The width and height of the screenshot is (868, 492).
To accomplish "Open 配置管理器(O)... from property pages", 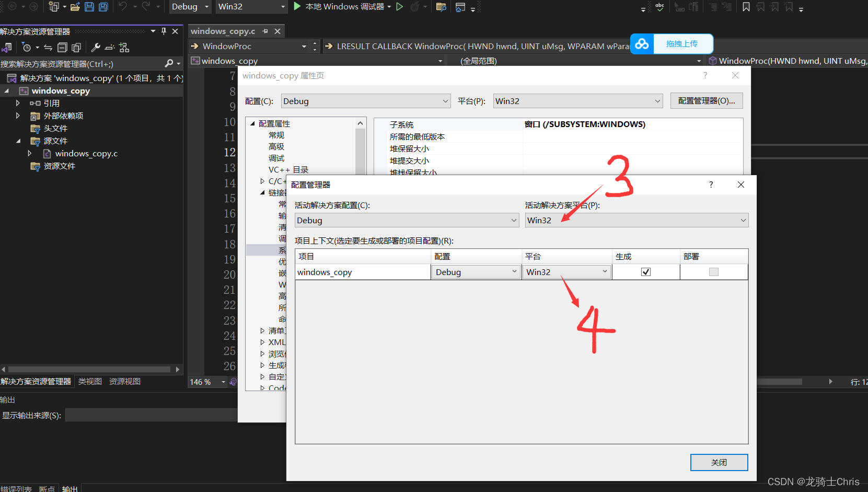I will 707,100.
